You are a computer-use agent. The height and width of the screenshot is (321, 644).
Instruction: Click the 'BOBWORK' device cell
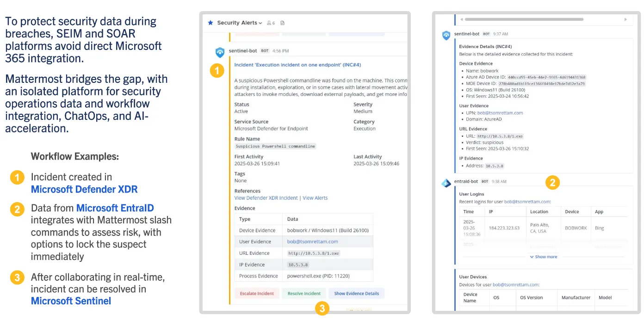pyautogui.click(x=575, y=228)
